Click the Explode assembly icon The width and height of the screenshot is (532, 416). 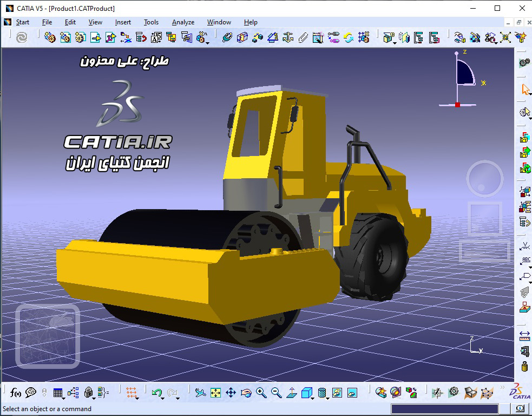pos(505,37)
